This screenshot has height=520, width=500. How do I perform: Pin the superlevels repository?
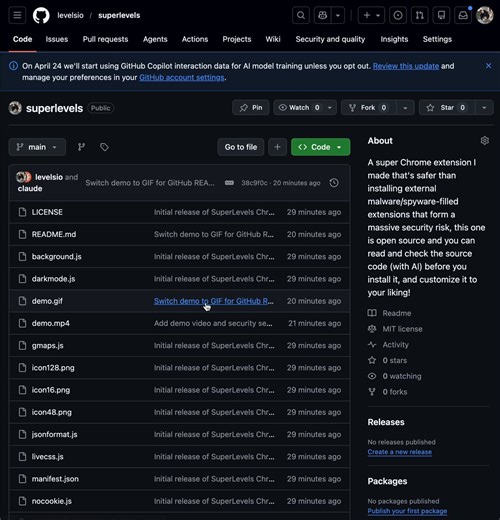pos(251,108)
